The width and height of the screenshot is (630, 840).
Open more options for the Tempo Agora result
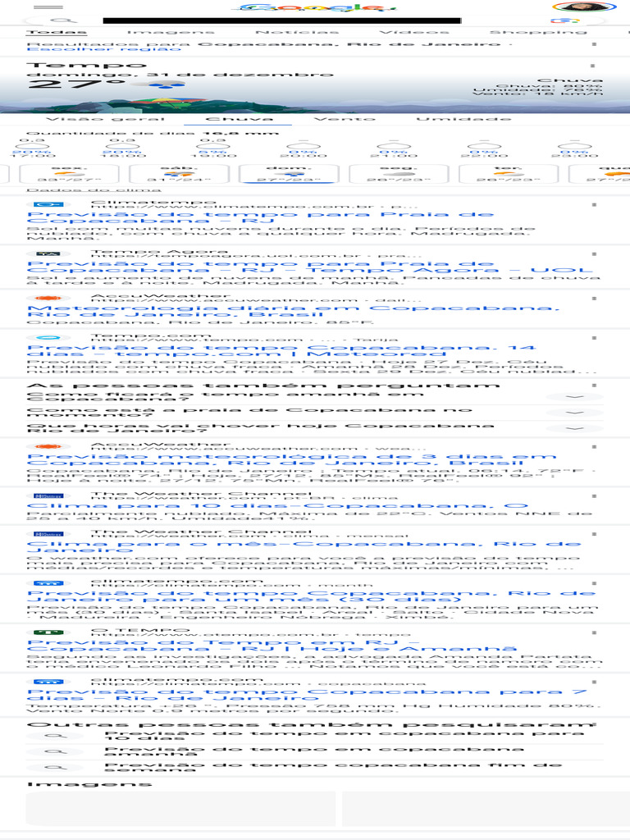pos(594,254)
